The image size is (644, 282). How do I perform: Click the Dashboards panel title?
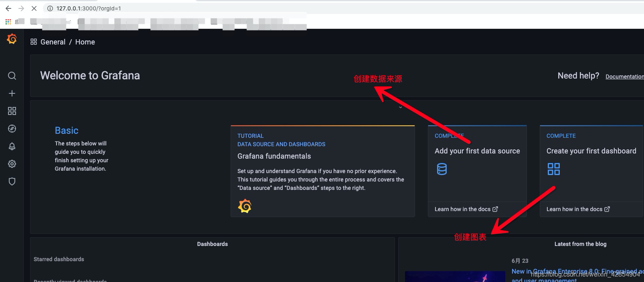click(213, 244)
